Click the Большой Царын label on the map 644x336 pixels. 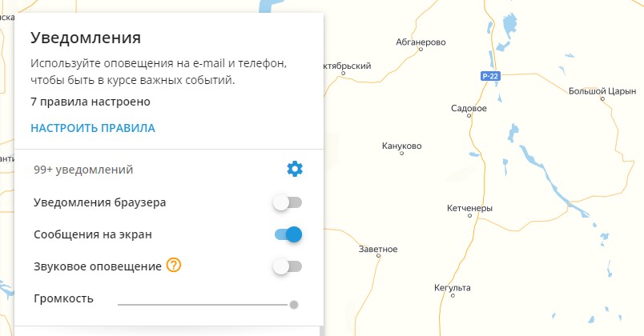(x=602, y=91)
